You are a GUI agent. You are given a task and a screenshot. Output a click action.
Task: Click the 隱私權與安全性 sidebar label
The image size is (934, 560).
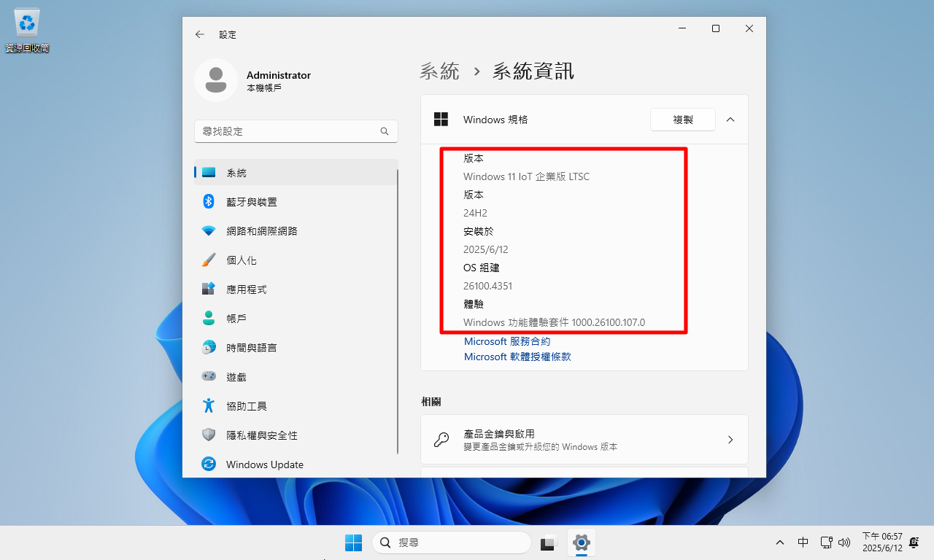tap(262, 435)
